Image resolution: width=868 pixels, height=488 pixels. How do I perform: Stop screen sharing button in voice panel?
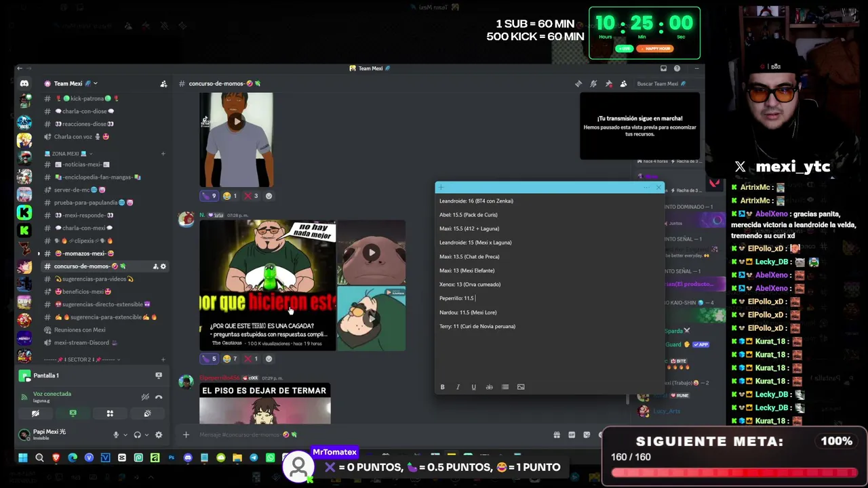73,413
